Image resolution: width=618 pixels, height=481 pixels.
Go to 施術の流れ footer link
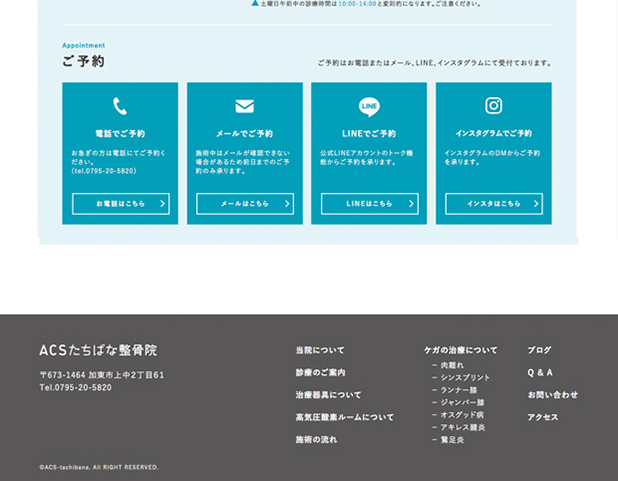[x=316, y=440]
